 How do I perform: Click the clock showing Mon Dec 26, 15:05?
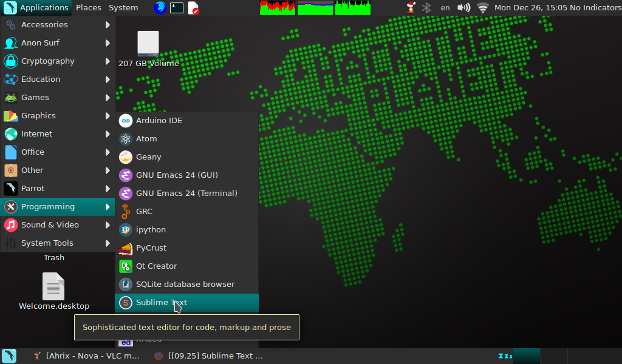[x=531, y=7]
